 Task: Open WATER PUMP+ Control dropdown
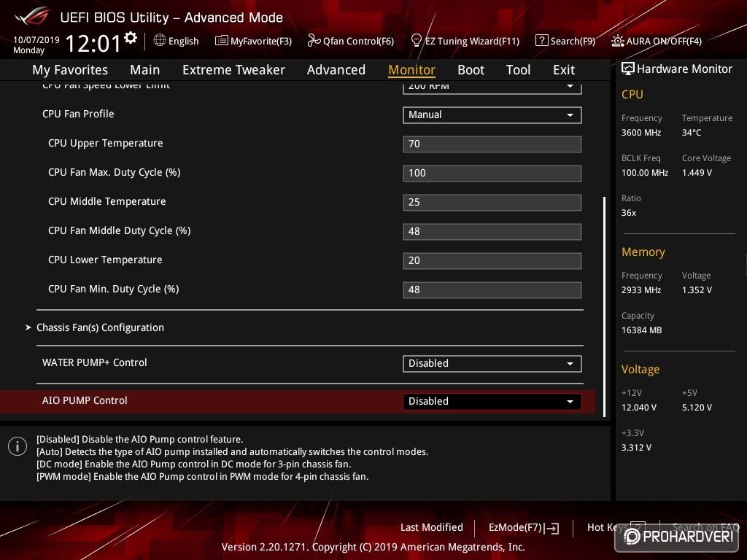click(x=492, y=363)
